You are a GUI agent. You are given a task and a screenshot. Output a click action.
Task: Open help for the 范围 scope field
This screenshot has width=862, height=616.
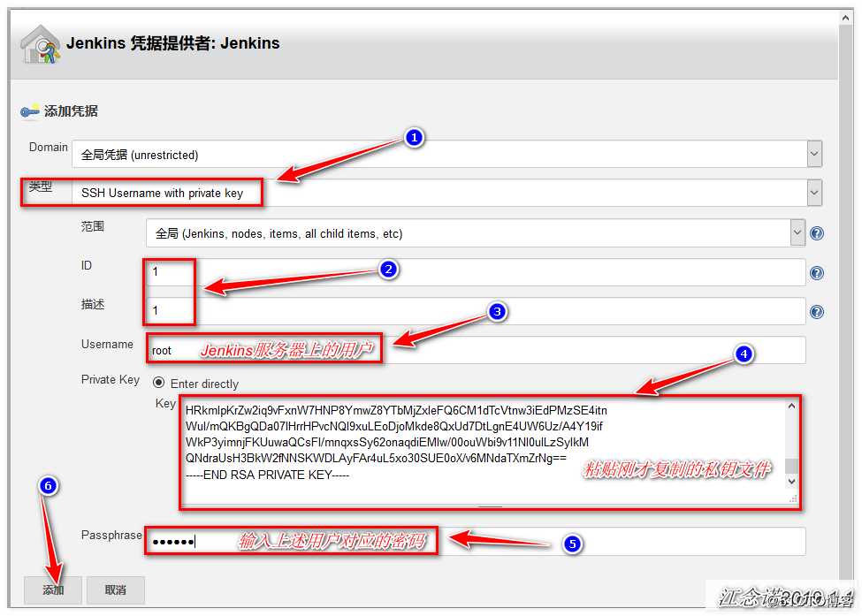tap(817, 233)
